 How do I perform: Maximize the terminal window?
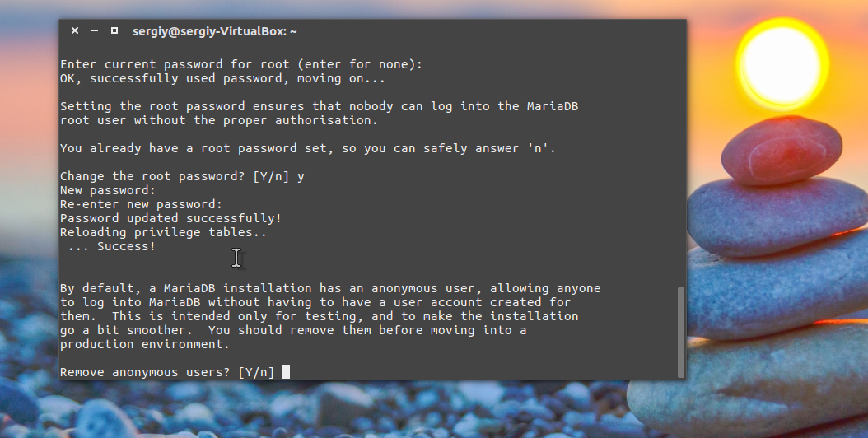point(114,30)
